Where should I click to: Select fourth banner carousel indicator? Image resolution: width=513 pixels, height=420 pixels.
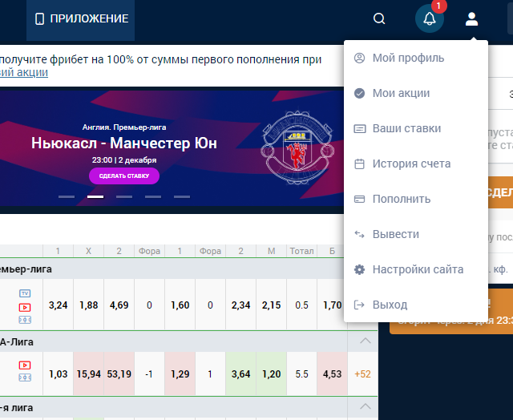pyautogui.click(x=153, y=197)
